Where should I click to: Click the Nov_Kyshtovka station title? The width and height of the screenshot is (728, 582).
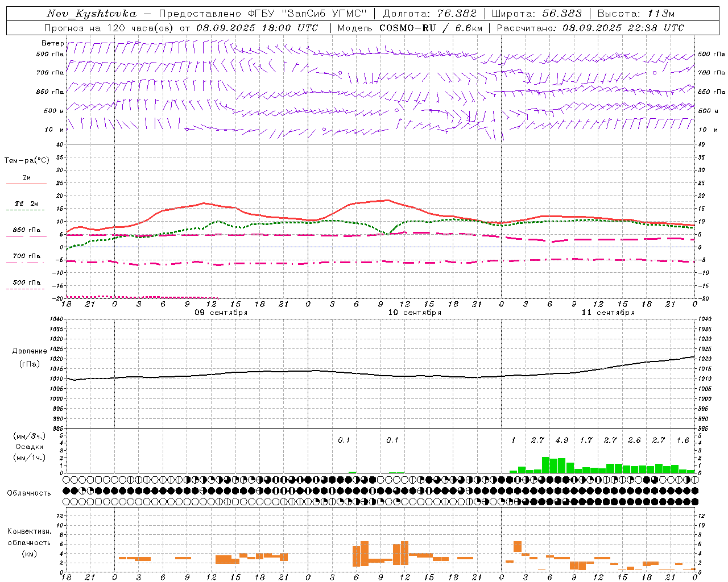(x=92, y=14)
